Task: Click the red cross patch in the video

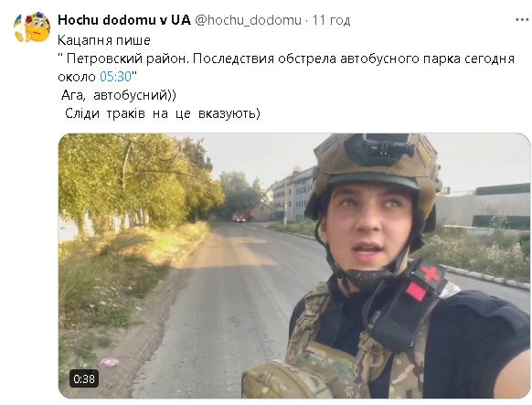Action: [430, 275]
